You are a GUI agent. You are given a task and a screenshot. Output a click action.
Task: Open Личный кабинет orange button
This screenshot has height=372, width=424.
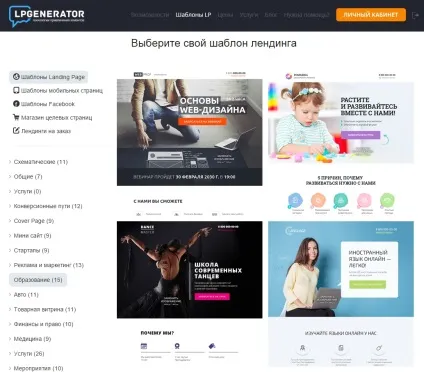click(x=371, y=15)
